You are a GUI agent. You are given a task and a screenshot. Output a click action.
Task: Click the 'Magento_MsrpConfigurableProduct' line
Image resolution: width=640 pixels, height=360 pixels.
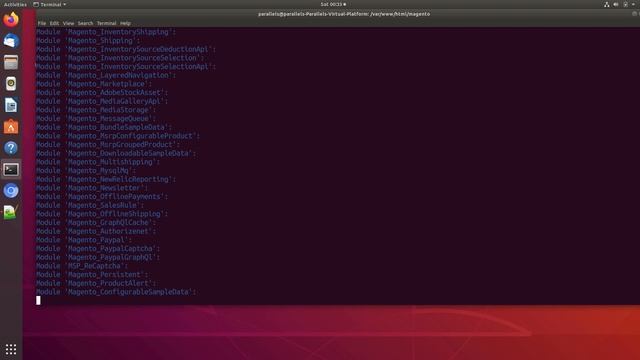pyautogui.click(x=118, y=136)
